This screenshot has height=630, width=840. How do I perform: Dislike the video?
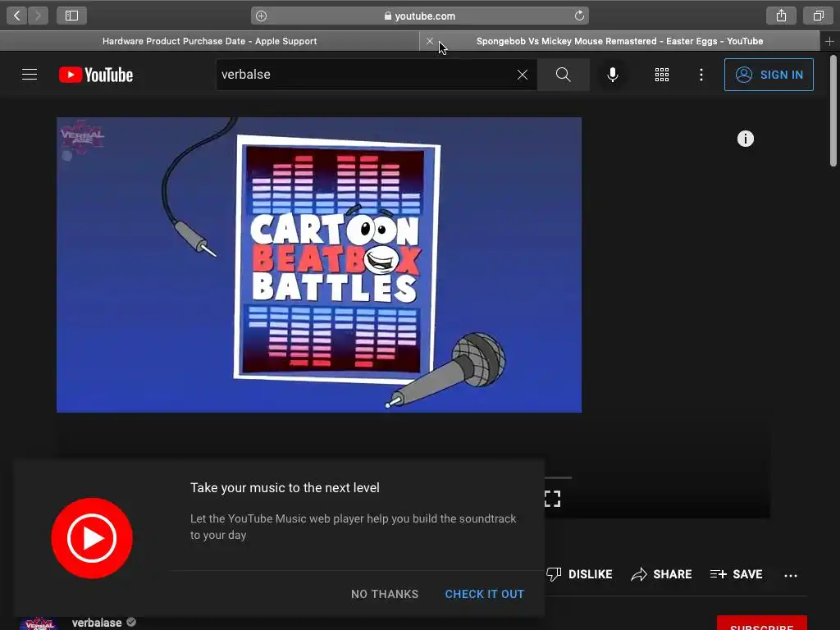click(579, 574)
